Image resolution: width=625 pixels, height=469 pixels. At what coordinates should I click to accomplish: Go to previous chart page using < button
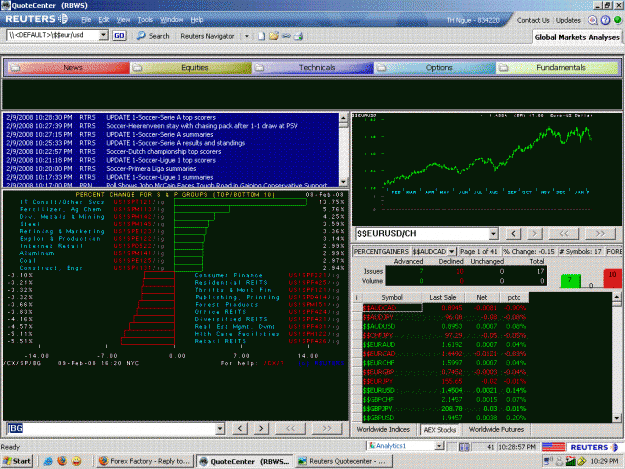513,234
